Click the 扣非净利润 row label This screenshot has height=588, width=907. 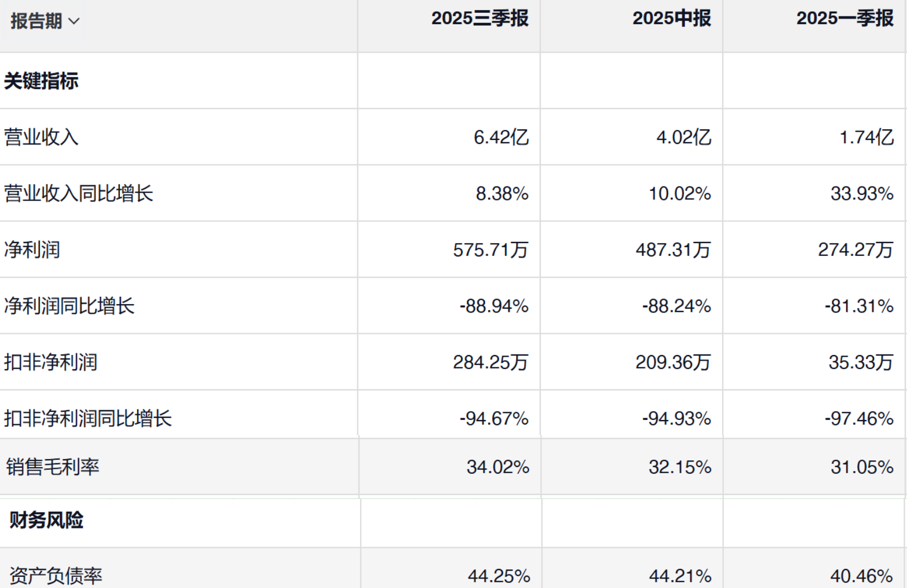50,362
